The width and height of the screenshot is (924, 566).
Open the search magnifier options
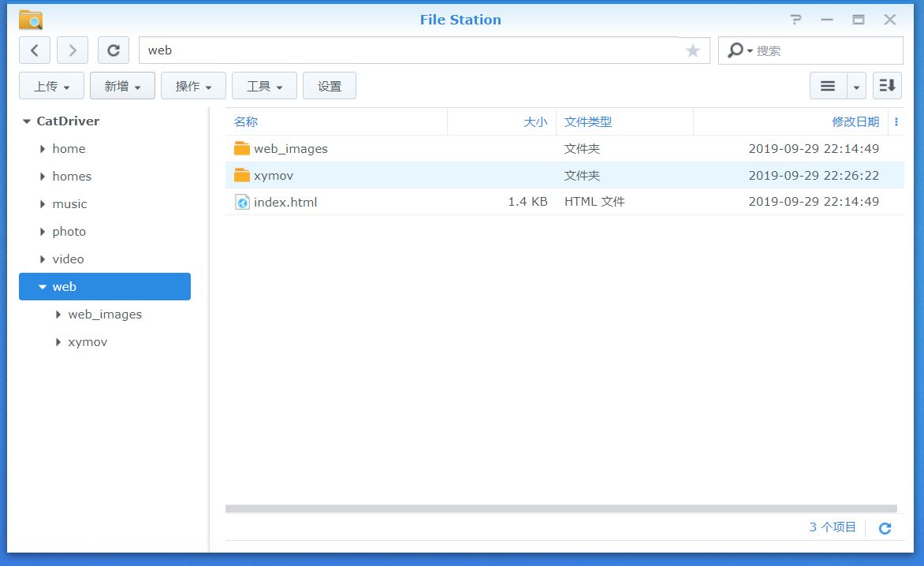(741, 50)
